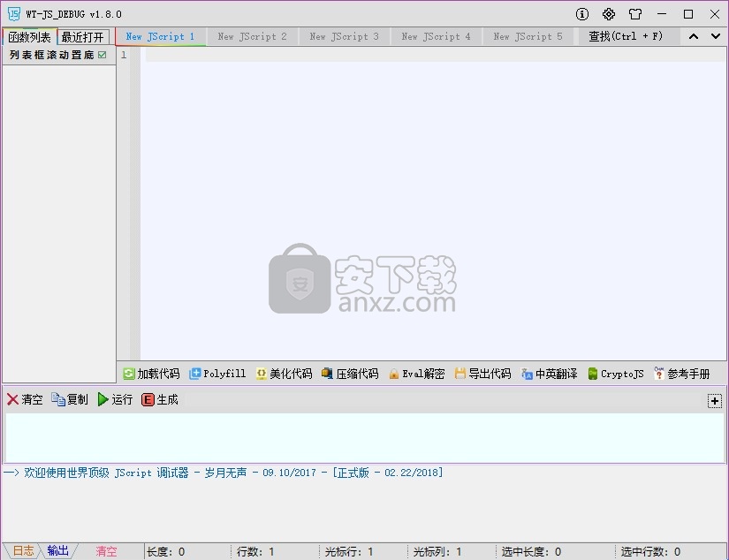Click find next down arrow
729x560 pixels.
(x=715, y=36)
